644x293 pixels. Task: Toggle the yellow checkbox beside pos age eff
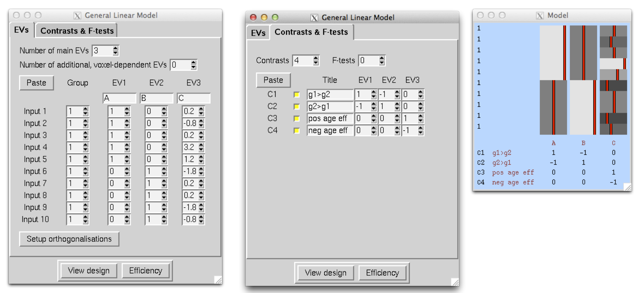297,118
